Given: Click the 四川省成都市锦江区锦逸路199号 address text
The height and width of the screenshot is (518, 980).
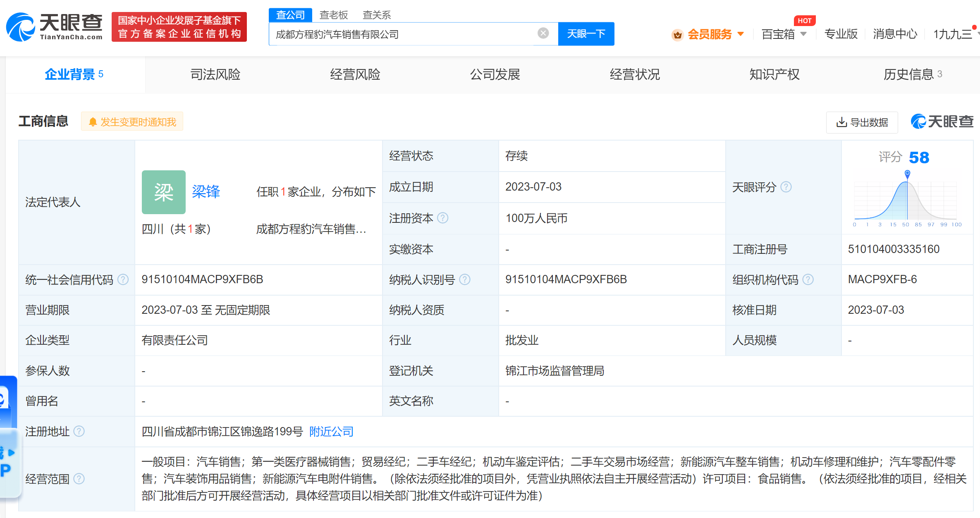Looking at the screenshot, I should tap(222, 432).
